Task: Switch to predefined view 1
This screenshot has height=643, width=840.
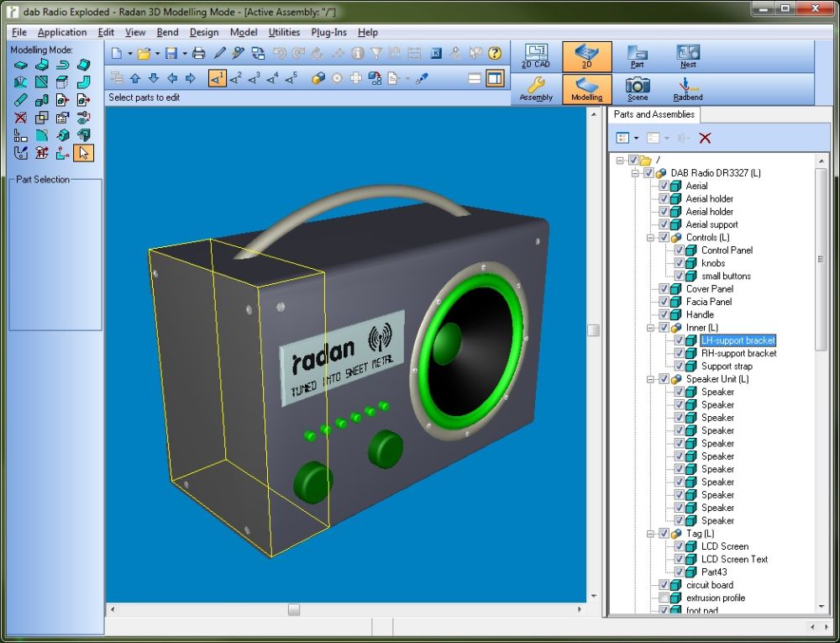Action: [x=217, y=78]
